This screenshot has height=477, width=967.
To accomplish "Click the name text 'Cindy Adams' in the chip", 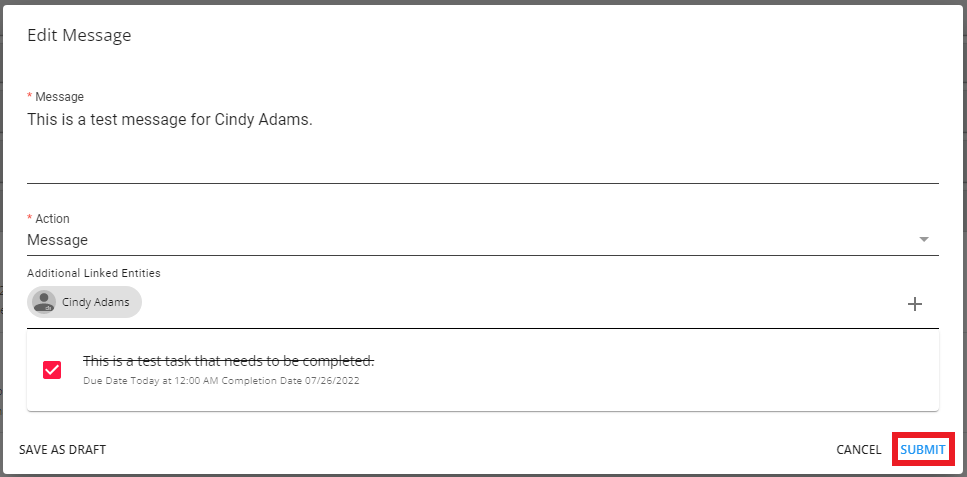I will pyautogui.click(x=96, y=302).
